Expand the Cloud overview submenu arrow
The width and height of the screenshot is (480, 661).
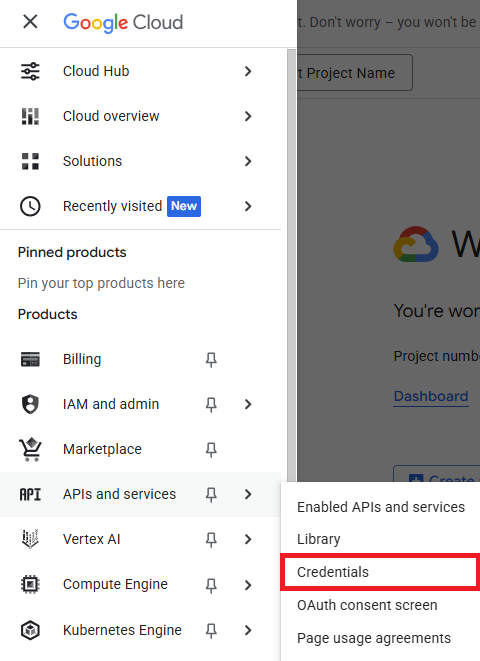coord(248,116)
